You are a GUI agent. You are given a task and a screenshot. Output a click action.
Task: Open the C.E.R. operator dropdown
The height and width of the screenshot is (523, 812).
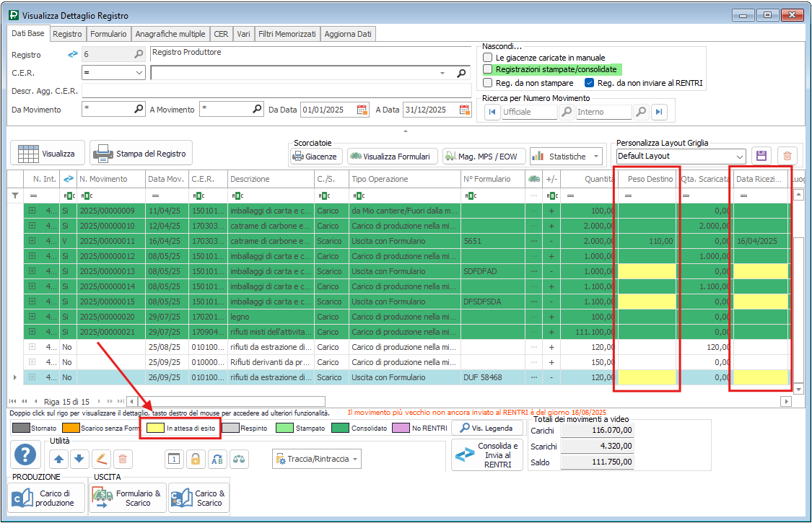(139, 73)
